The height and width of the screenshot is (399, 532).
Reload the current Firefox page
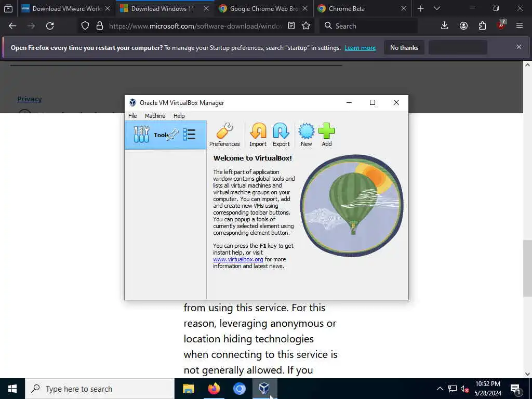(x=50, y=26)
